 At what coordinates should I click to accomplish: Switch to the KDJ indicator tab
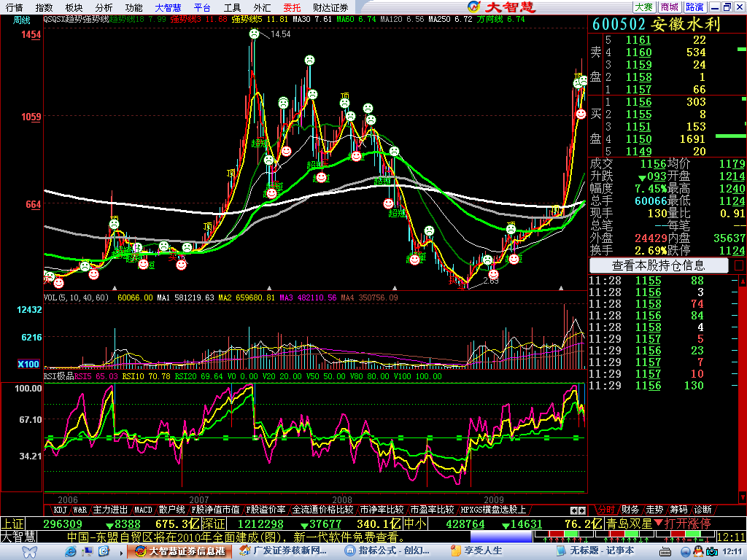(x=61, y=510)
